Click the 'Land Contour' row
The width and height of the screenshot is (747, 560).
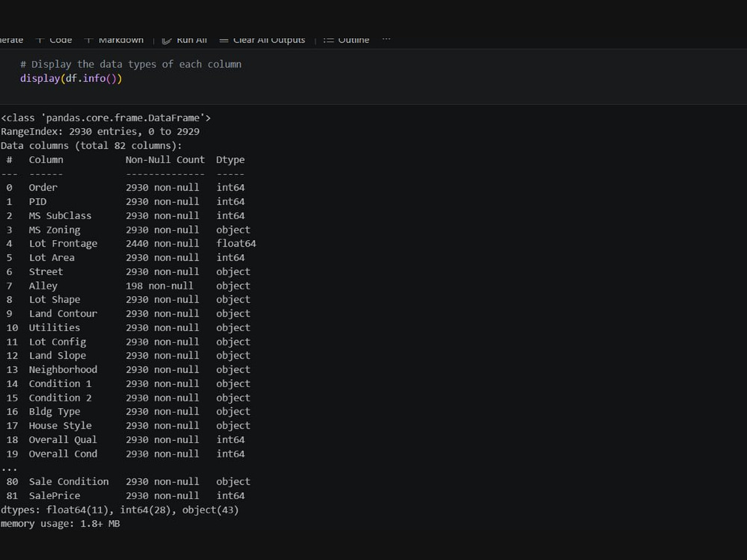[128, 314]
